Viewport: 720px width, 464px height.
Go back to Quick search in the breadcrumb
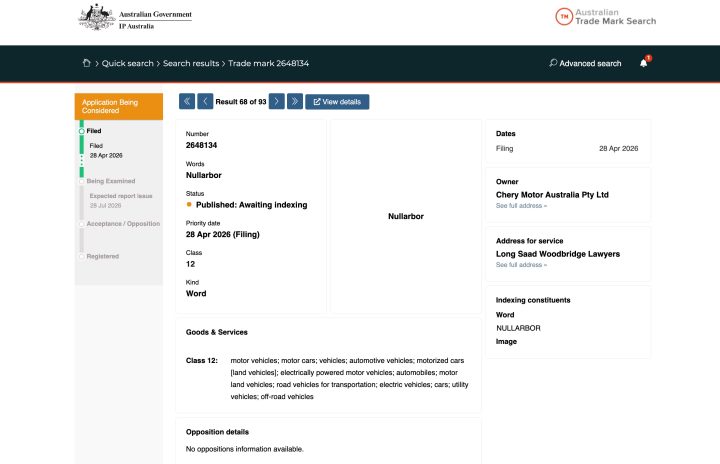click(128, 63)
